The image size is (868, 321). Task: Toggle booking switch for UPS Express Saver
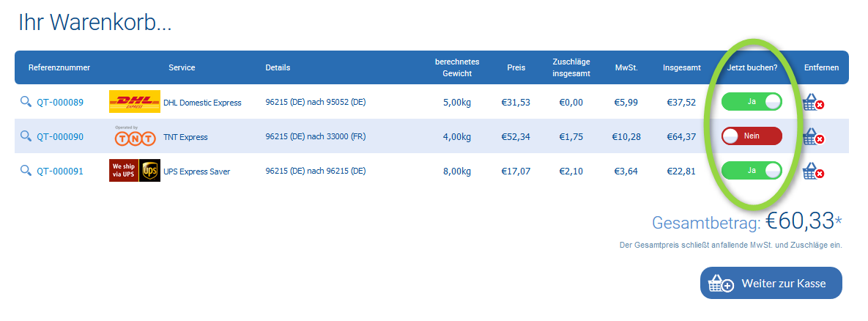(x=752, y=171)
